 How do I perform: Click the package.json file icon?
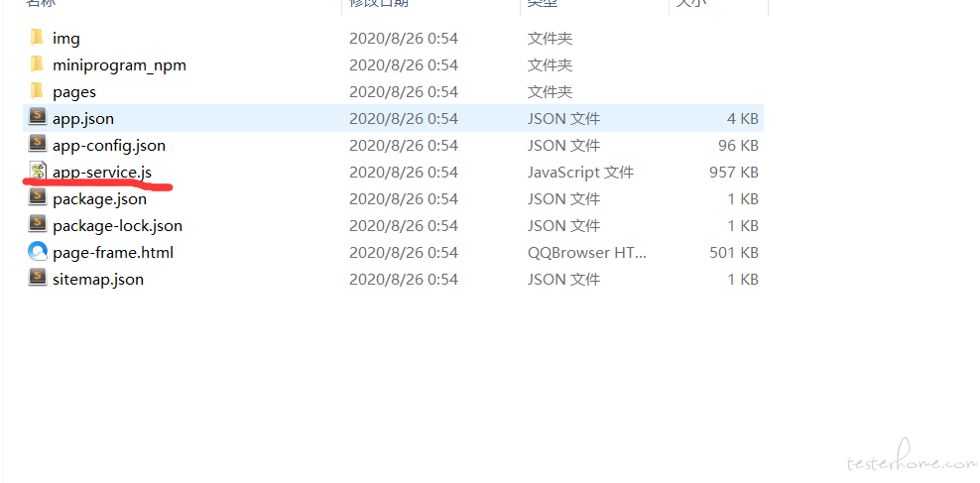coord(38,198)
